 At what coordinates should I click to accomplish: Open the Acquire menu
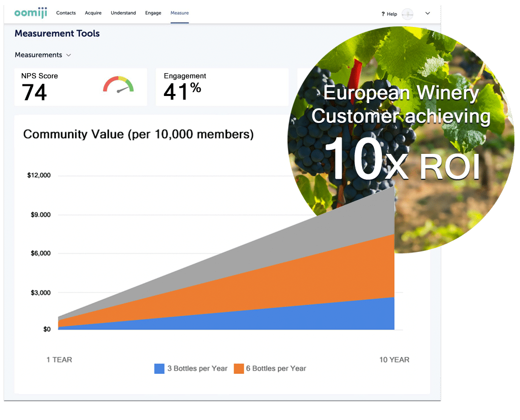pyautogui.click(x=93, y=13)
